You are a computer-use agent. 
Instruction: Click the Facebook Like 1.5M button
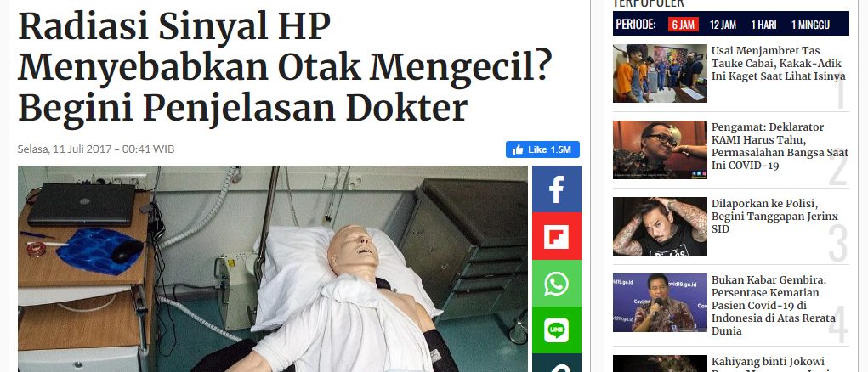[542, 149]
